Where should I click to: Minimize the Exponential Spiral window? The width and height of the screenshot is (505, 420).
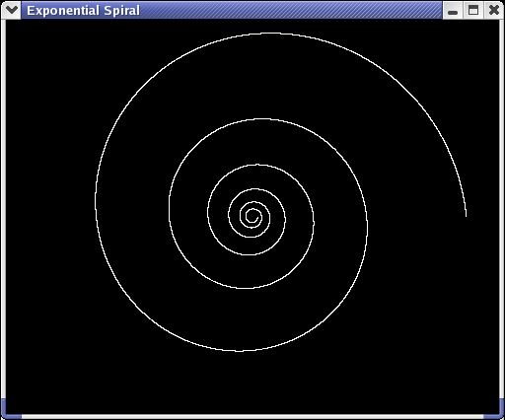453,11
